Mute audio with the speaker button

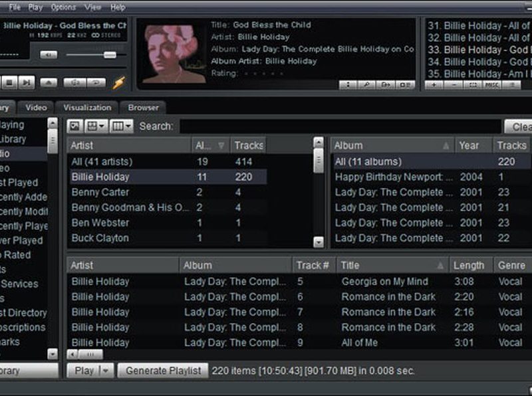click(x=48, y=55)
